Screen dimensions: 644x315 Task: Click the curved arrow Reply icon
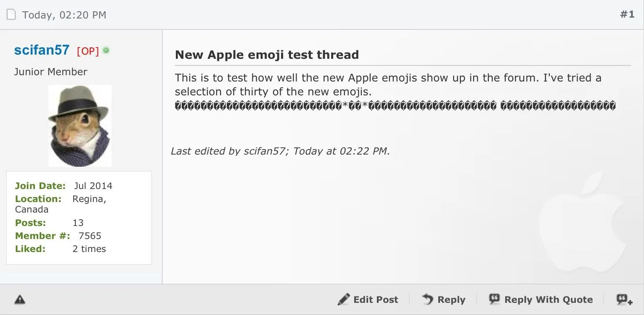coord(427,299)
